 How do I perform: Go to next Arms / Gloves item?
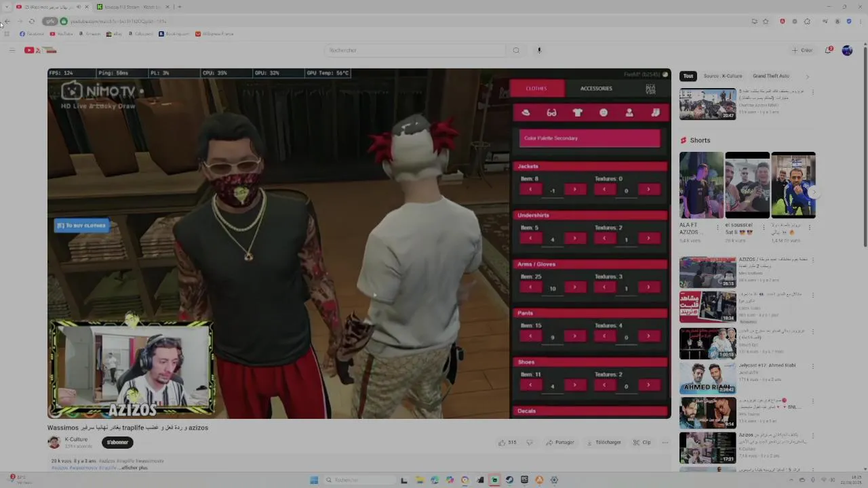click(574, 287)
